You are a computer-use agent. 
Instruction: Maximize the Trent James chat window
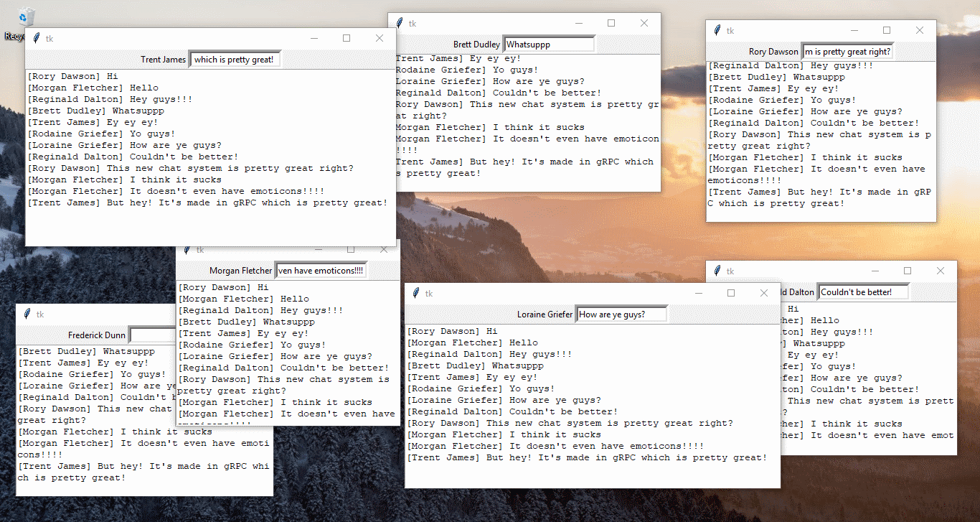click(x=347, y=39)
